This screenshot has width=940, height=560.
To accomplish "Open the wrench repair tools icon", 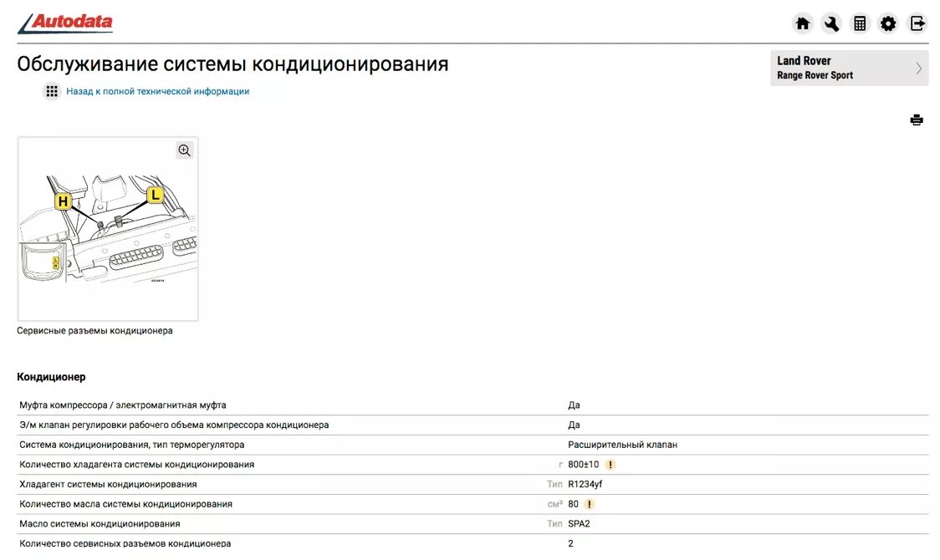I will 831,23.
